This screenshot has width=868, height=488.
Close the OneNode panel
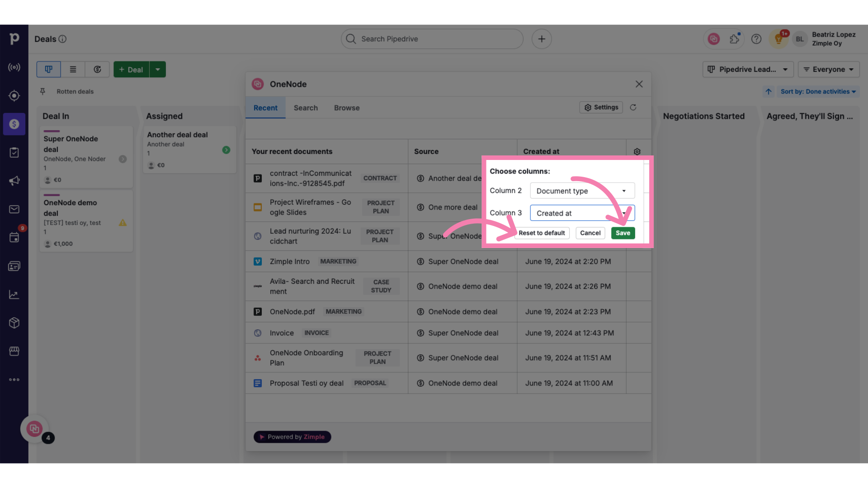(639, 84)
